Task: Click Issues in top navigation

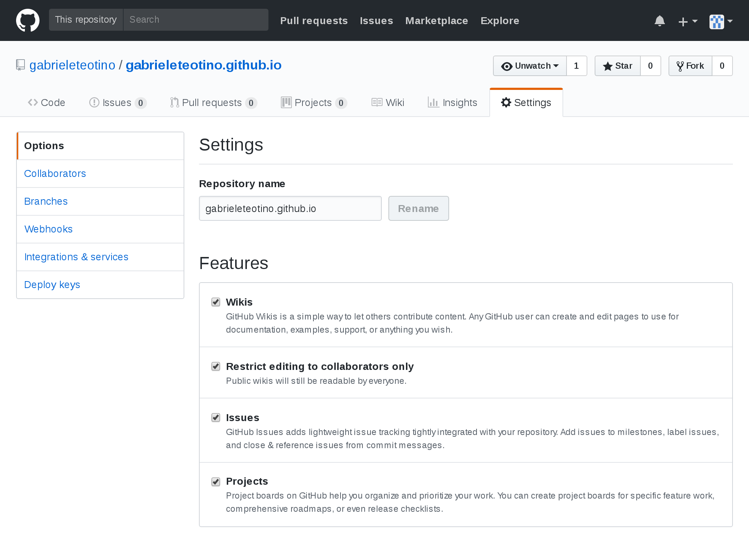Action: pyautogui.click(x=376, y=21)
